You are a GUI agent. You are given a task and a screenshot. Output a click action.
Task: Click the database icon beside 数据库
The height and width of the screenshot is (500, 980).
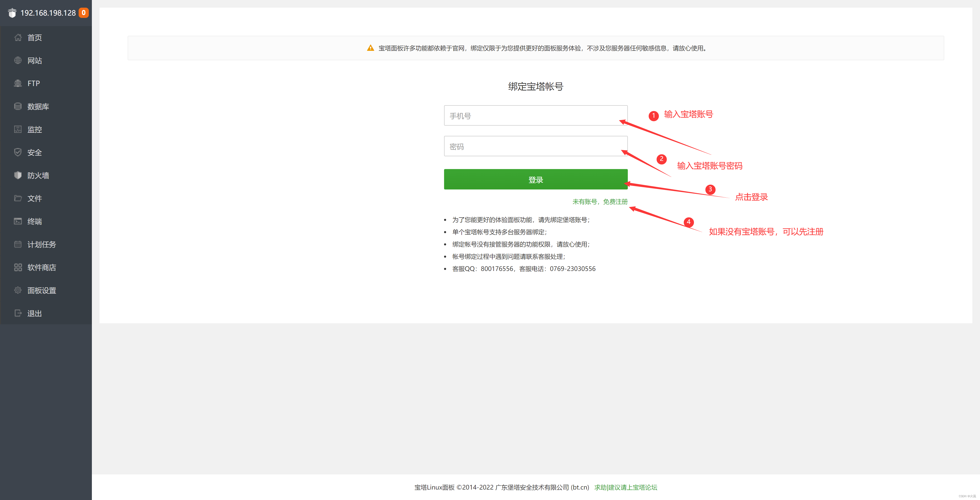coord(18,106)
